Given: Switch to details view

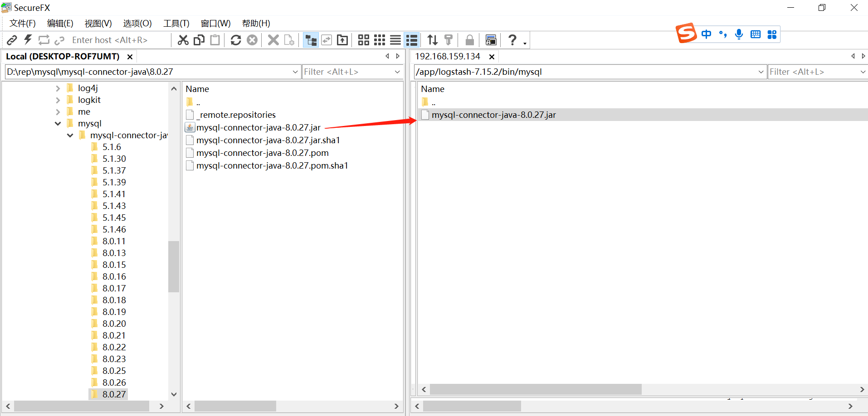Looking at the screenshot, I should (x=412, y=40).
